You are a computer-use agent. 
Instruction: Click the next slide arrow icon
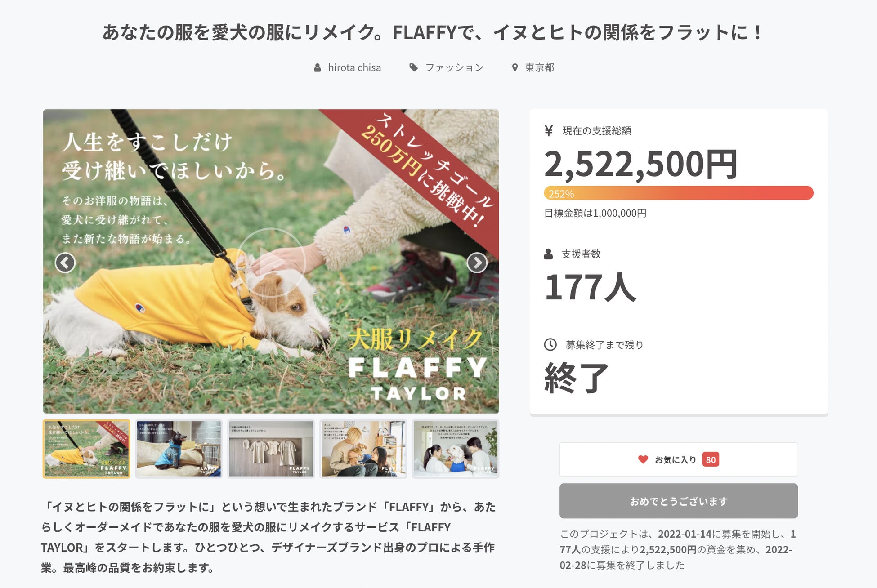coord(477,263)
